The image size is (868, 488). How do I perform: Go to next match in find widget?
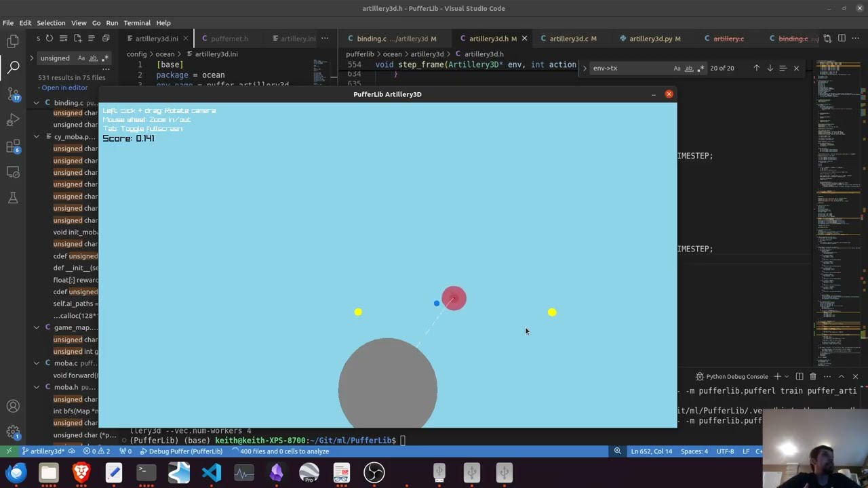coord(770,68)
